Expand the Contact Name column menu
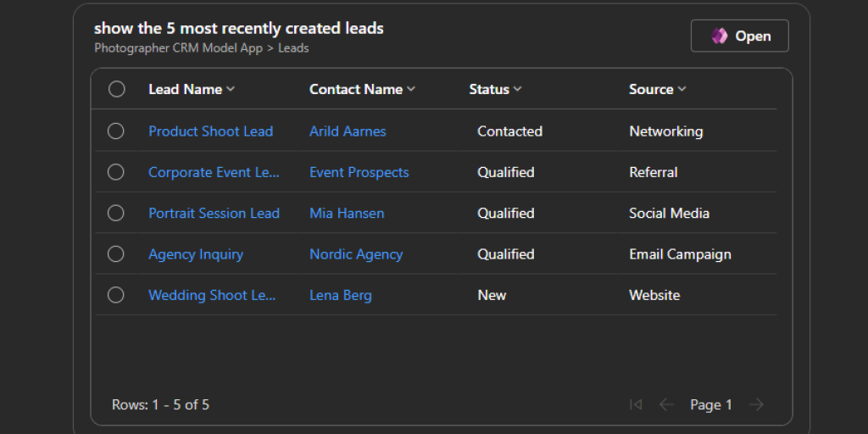Image resolution: width=868 pixels, height=434 pixels. point(411,89)
